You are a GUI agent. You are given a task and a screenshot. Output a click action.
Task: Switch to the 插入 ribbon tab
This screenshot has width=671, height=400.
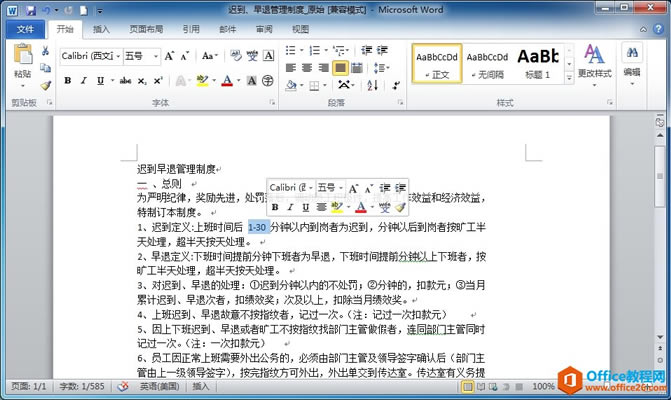tap(101, 29)
